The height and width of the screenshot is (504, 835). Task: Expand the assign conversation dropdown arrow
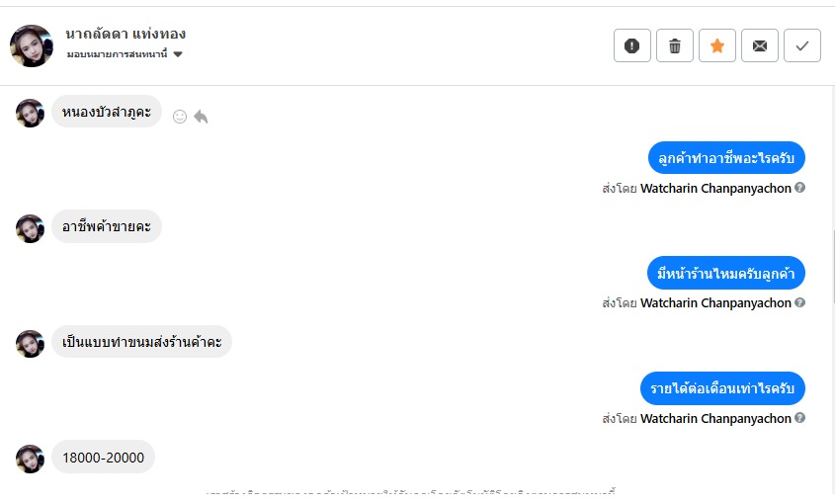pyautogui.click(x=178, y=54)
